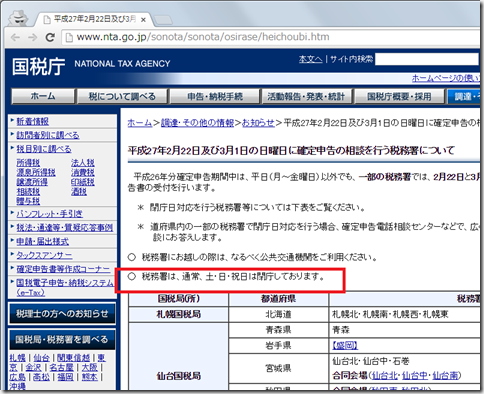Open タックスアンサー sidebar link
484x394 pixels.
point(44,255)
